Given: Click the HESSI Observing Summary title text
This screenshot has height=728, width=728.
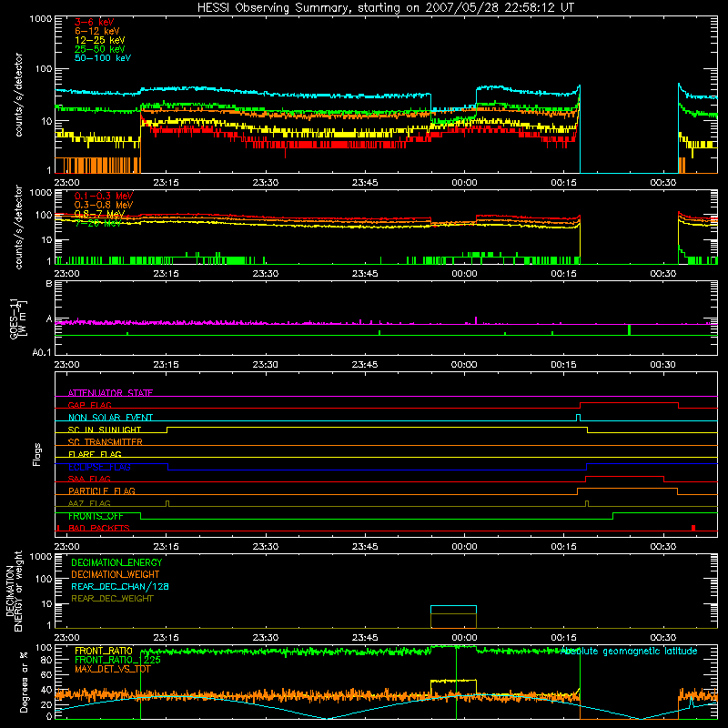Looking at the screenshot, I should 385,7.
